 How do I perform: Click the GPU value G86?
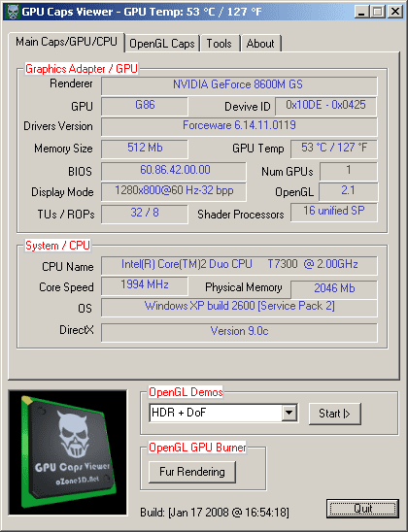point(145,106)
